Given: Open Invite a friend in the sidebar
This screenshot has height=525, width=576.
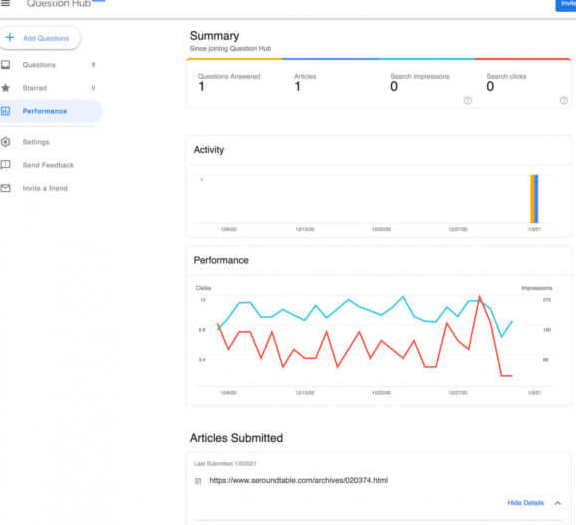Looking at the screenshot, I should [51, 188].
